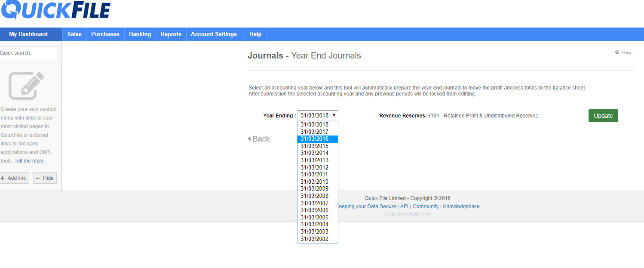Click the Revenue Reserves account 3101 text
Image resolution: width=644 pixels, height=268 pixels.
[x=483, y=116]
